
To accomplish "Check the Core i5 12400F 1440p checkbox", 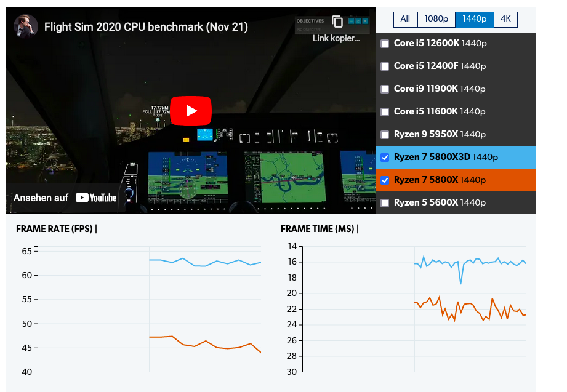I will coord(385,66).
